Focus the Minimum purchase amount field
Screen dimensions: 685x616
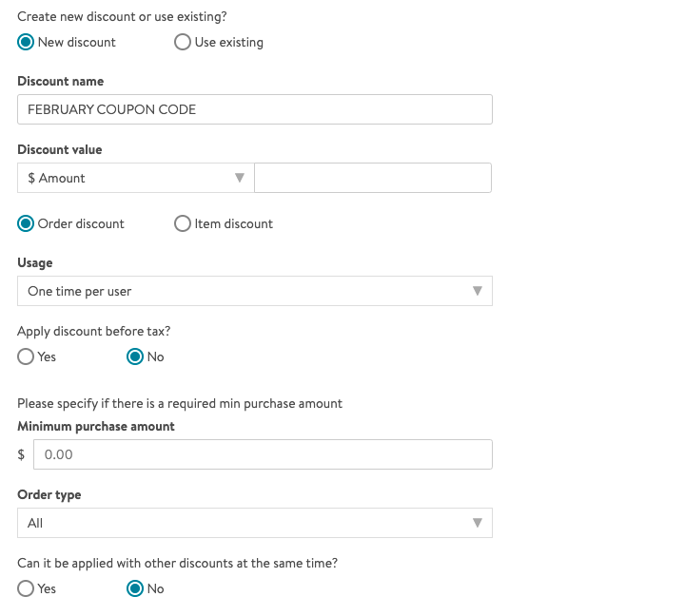(x=263, y=454)
